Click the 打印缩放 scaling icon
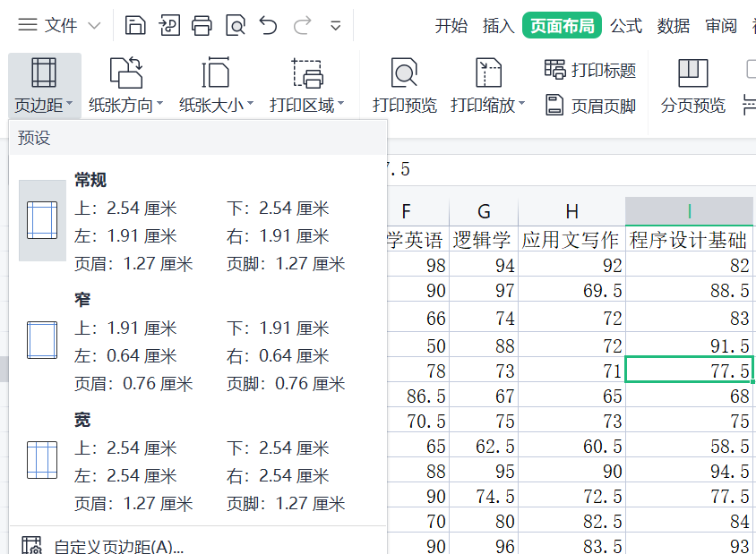The image size is (756, 554). coord(488,72)
